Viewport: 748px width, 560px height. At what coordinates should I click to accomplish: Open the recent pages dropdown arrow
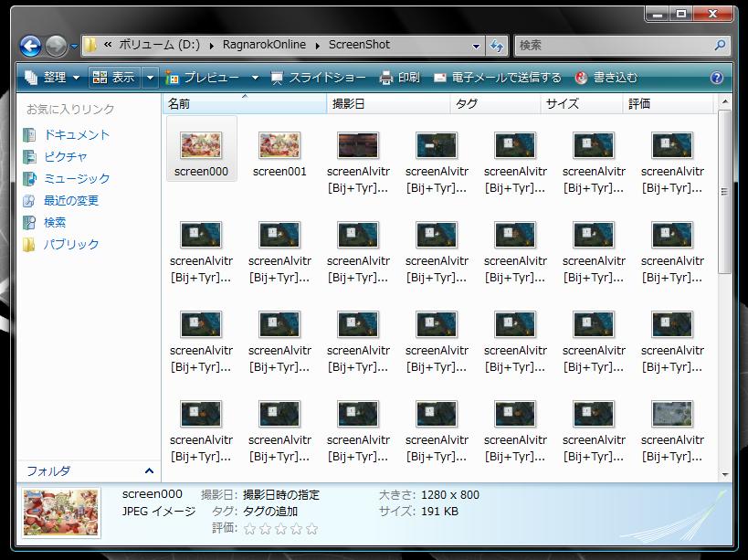(74, 47)
